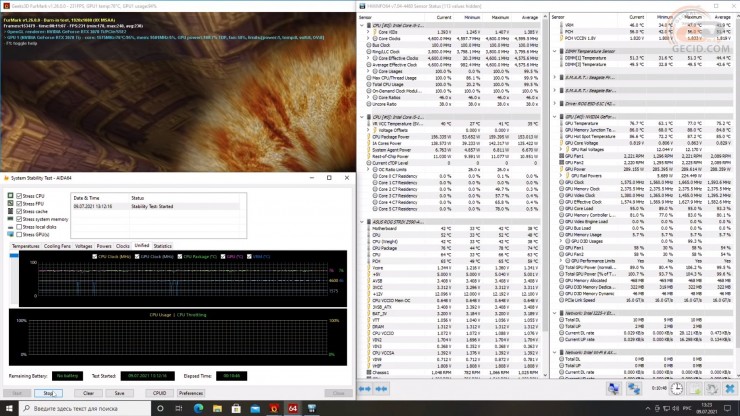Screen dimensions: 740x416
Task: Switch to HWiNFO via taskbar icon
Action: coord(311,408)
